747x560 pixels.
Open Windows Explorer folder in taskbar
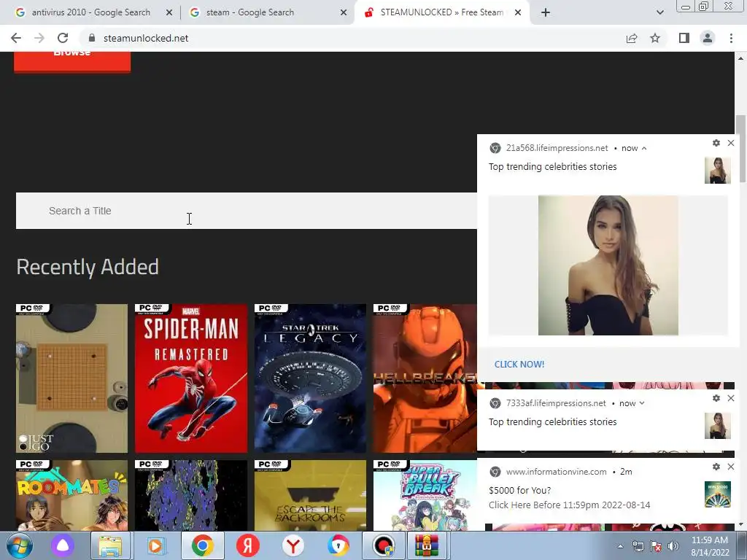click(x=110, y=545)
